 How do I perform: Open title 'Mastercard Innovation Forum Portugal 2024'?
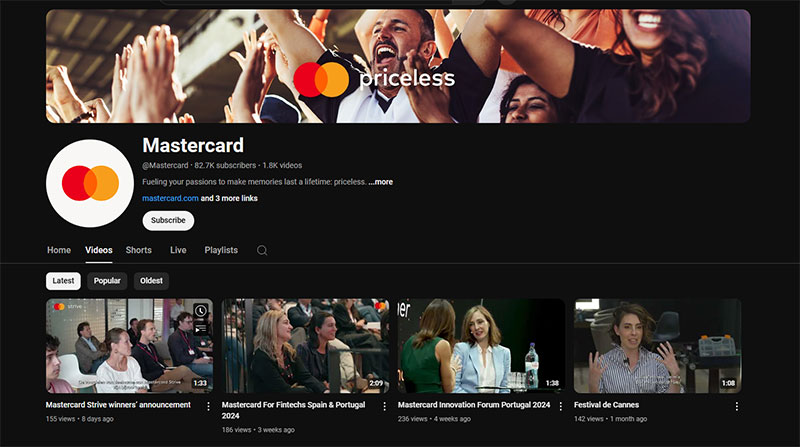click(474, 405)
